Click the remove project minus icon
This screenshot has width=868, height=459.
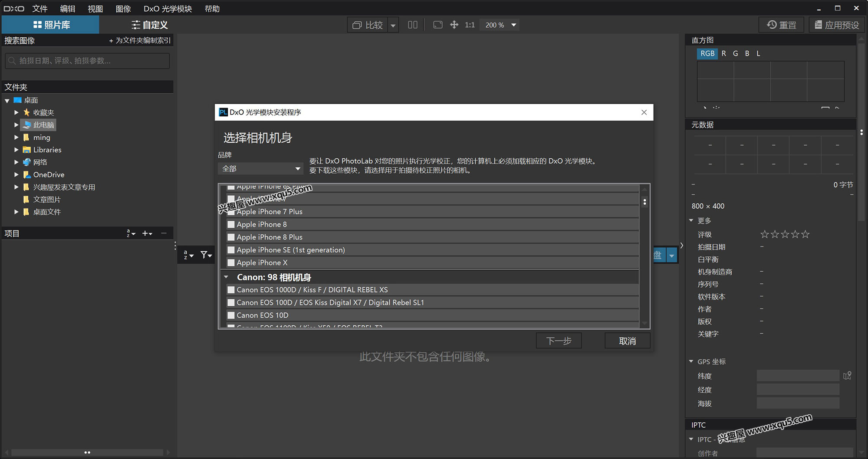point(164,233)
